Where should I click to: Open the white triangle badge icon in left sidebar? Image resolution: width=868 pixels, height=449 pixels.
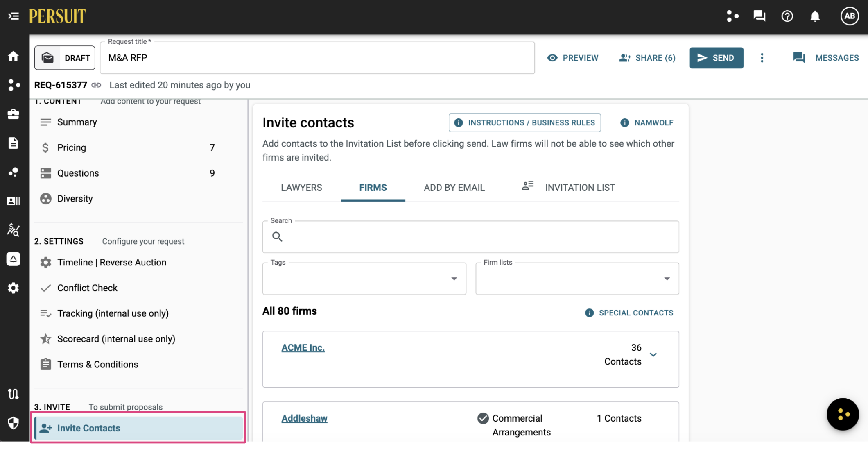click(14, 259)
